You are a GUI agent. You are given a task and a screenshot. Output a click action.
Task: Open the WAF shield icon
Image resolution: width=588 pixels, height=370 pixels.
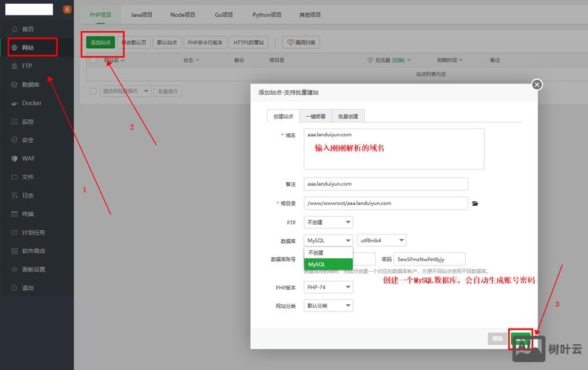(15, 158)
